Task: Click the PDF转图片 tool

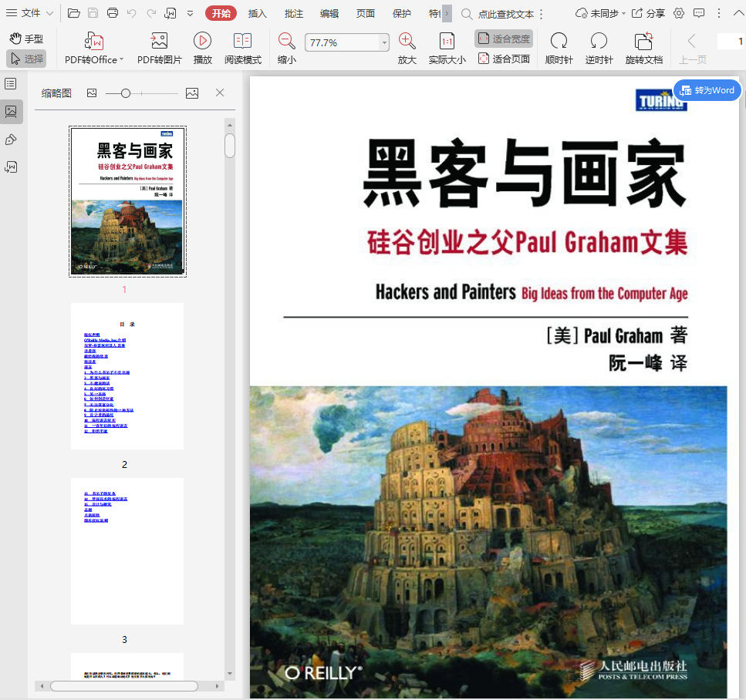Action: [x=160, y=48]
